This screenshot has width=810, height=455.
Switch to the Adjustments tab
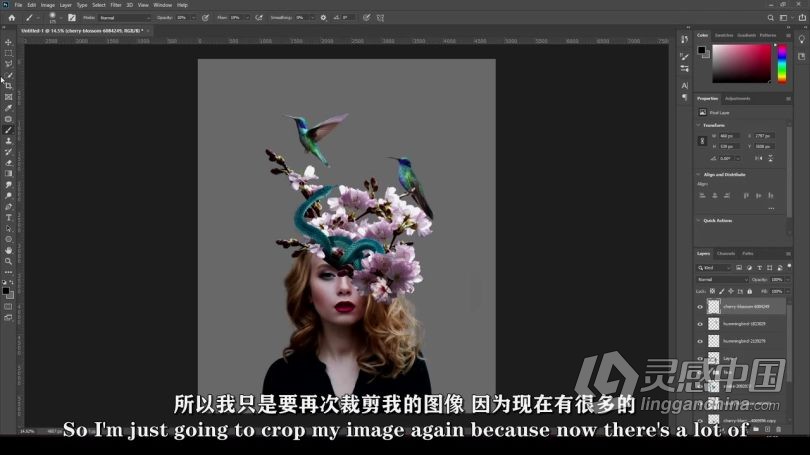[737, 98]
